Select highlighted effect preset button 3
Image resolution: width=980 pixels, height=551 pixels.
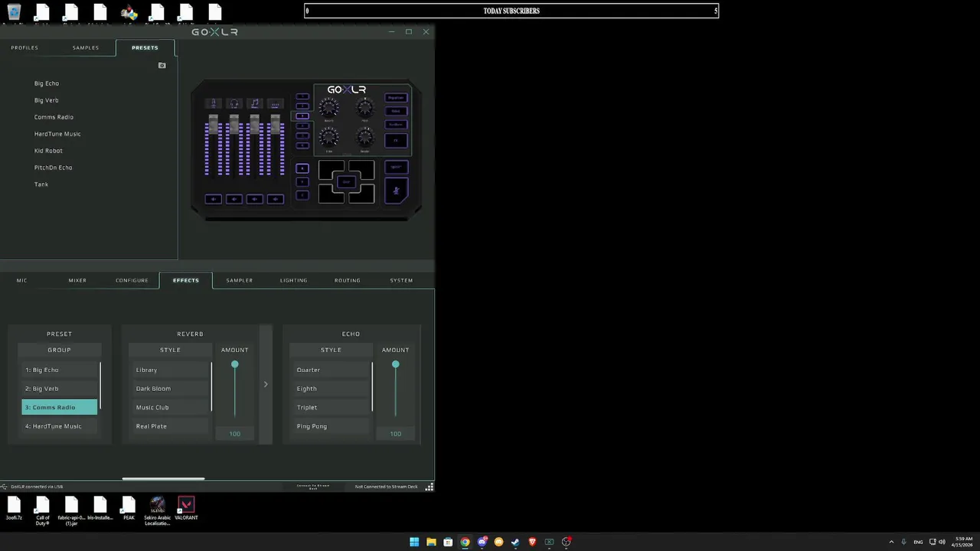point(302,116)
